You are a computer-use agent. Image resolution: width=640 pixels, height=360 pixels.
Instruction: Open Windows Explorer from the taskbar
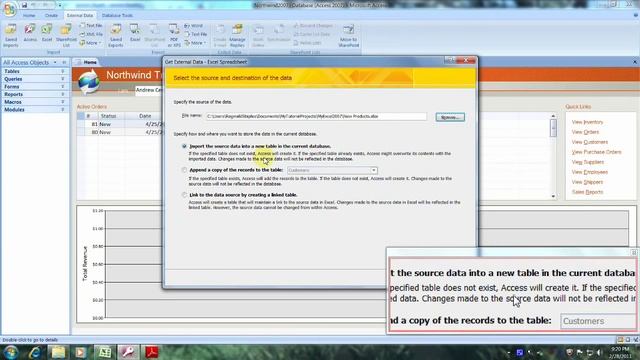click(x=58, y=352)
